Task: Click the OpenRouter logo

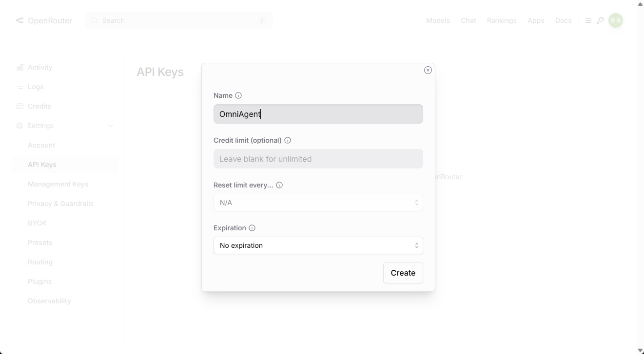Action: (x=44, y=20)
